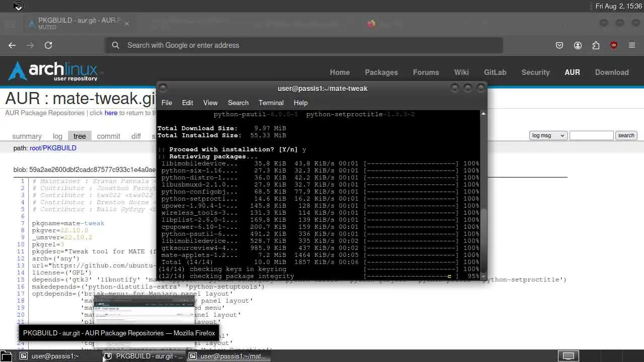The height and width of the screenshot is (362, 644).
Task: Open the PKGBUILD link in path
Action: 59,148
